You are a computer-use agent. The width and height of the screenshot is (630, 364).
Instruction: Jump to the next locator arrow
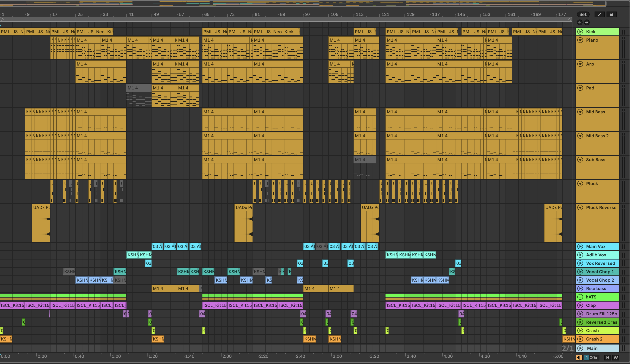[587, 23]
